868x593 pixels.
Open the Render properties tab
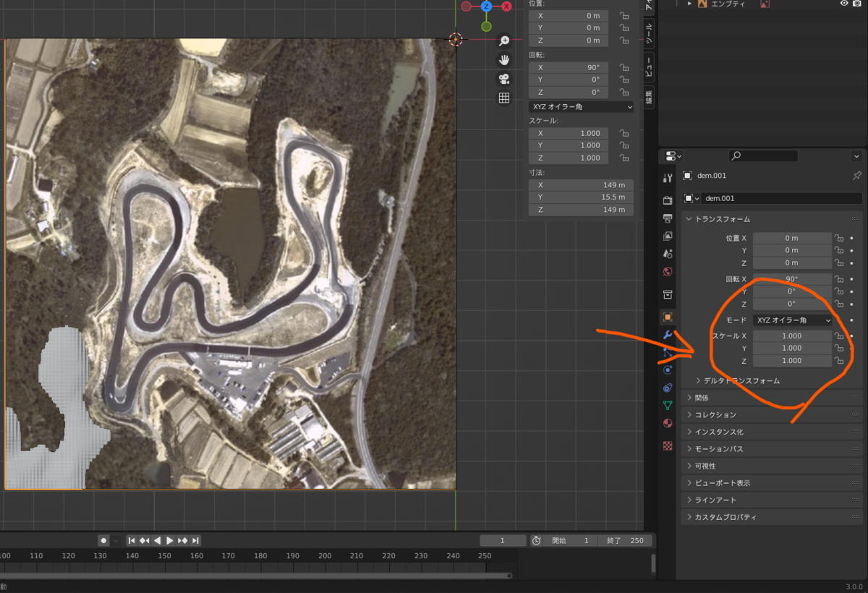pyautogui.click(x=668, y=200)
